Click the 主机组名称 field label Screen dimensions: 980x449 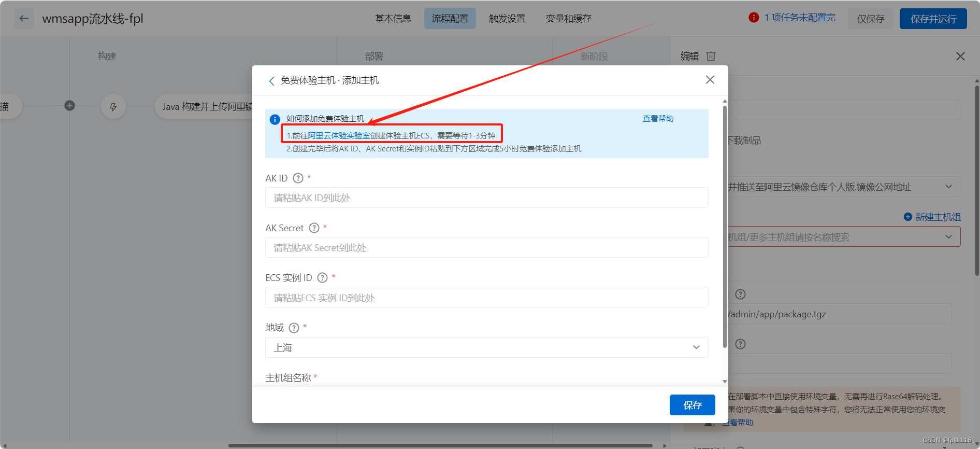288,378
